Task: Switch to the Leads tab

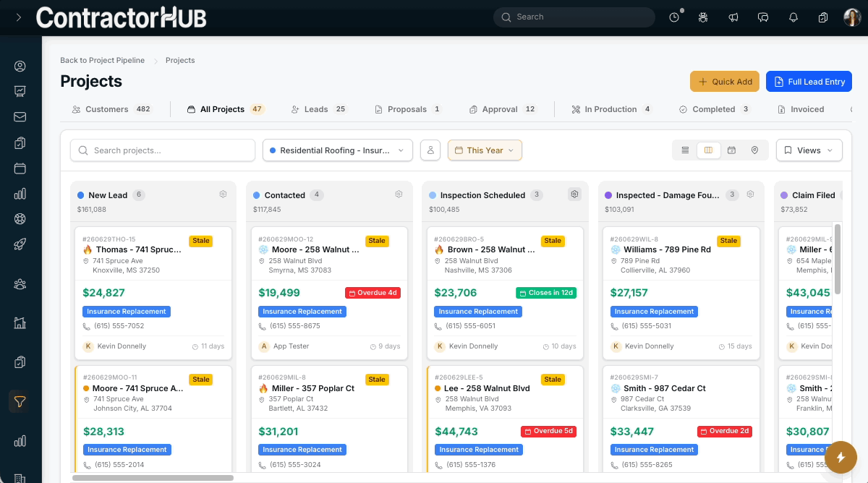Action: (x=320, y=109)
